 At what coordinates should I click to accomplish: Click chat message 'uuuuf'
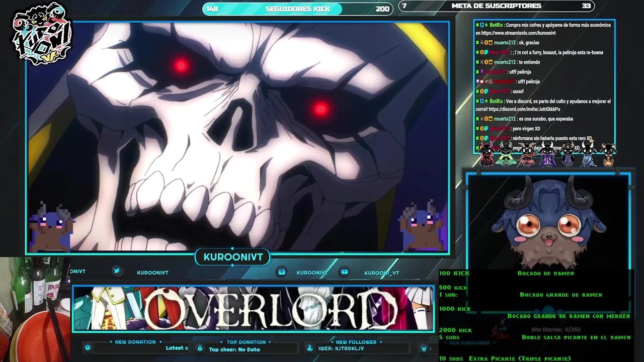pos(517,92)
